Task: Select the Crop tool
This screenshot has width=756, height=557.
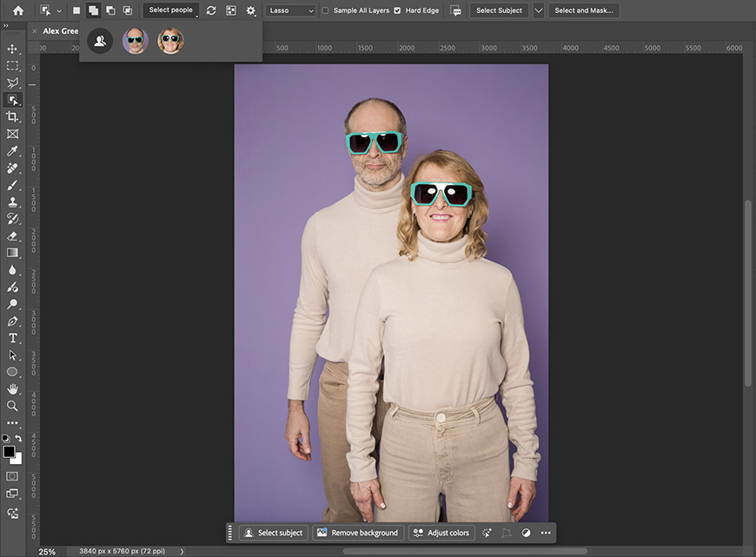Action: [12, 116]
